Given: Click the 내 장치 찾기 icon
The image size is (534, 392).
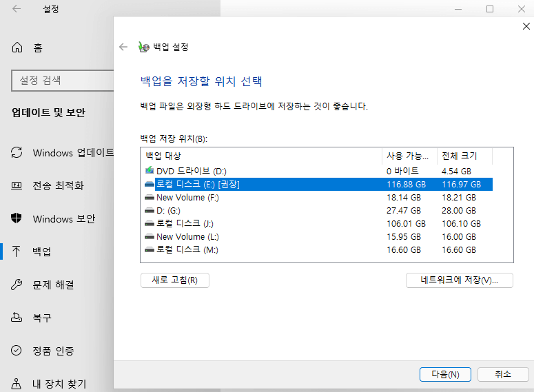Looking at the screenshot, I should click(x=17, y=384).
